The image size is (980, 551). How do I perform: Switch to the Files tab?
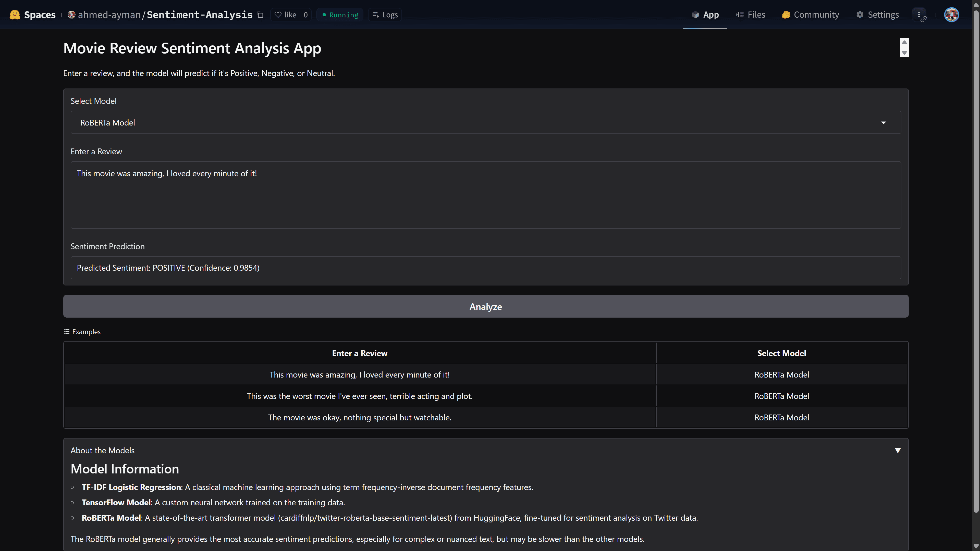[750, 15]
